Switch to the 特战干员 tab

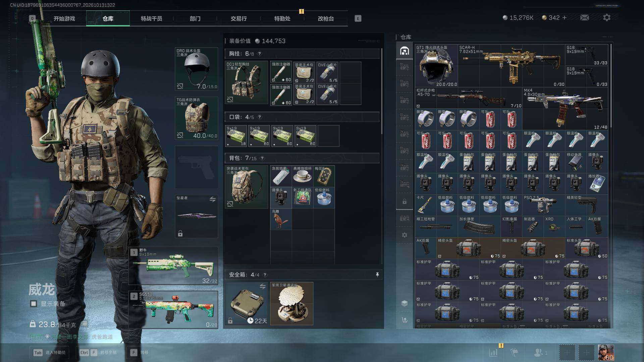152,18
